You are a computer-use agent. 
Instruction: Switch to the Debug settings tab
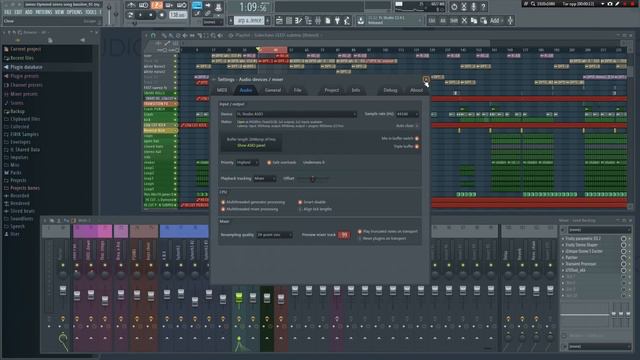390,90
